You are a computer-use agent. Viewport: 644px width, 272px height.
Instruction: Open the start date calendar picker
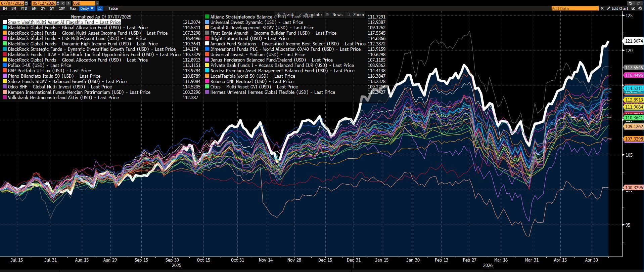pos(26,3)
